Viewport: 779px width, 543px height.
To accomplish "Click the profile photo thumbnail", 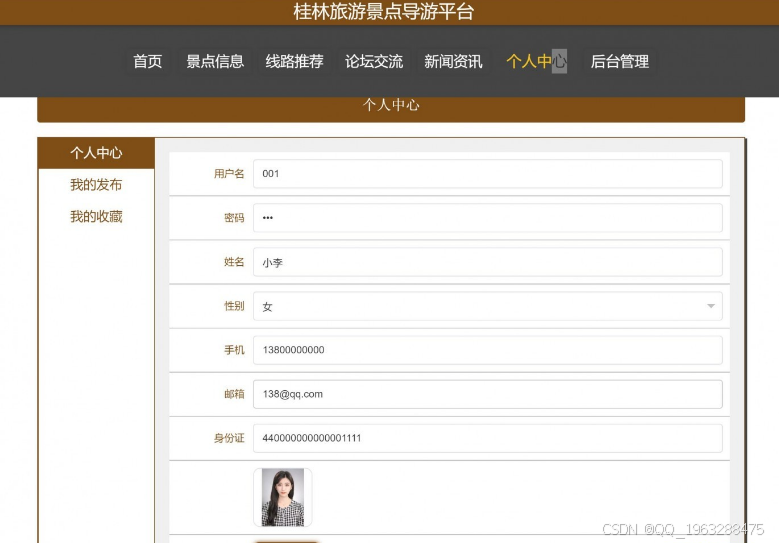I will click(x=283, y=497).
